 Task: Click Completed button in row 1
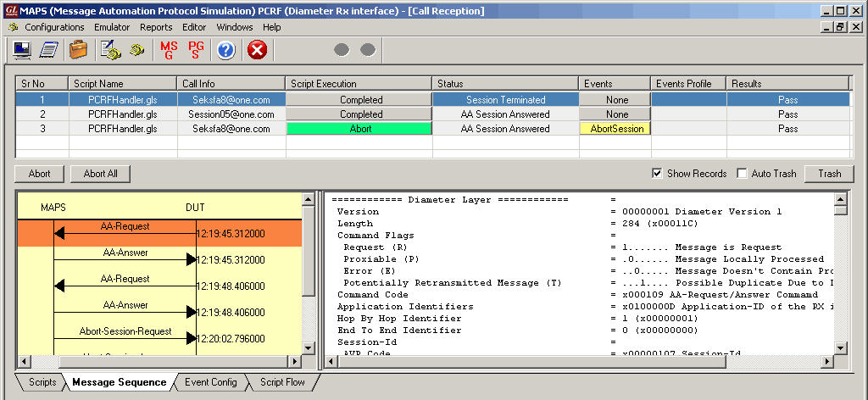[359, 100]
